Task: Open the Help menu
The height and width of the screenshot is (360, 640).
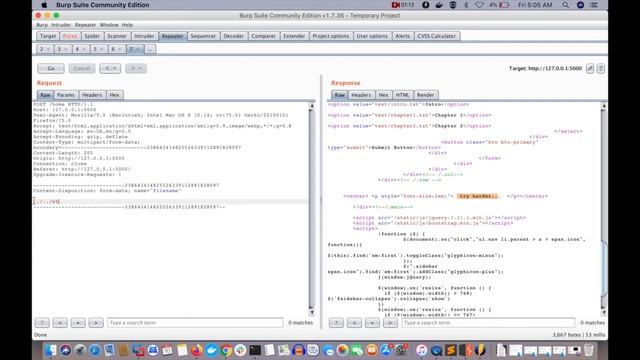Action: 127,25
